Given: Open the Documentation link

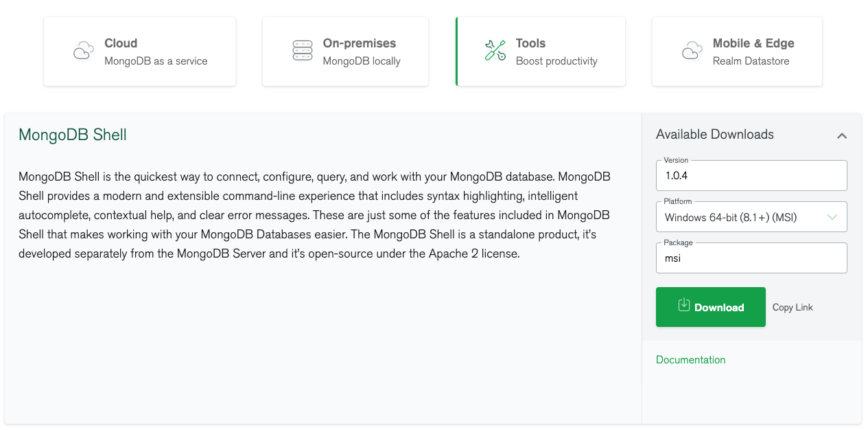Looking at the screenshot, I should pos(690,360).
